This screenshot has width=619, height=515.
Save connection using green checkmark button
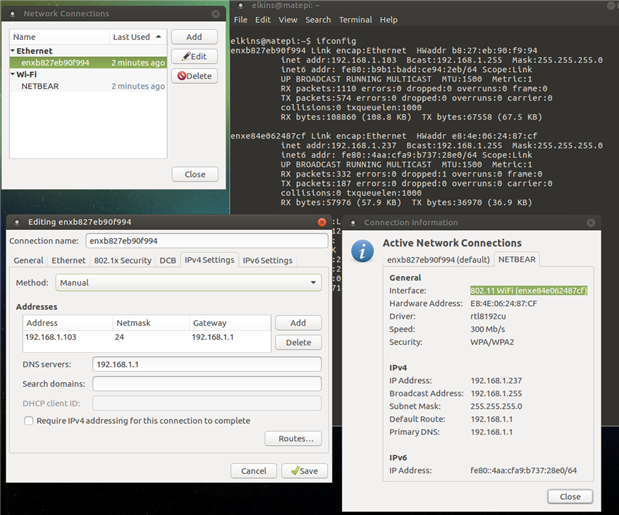pos(304,470)
